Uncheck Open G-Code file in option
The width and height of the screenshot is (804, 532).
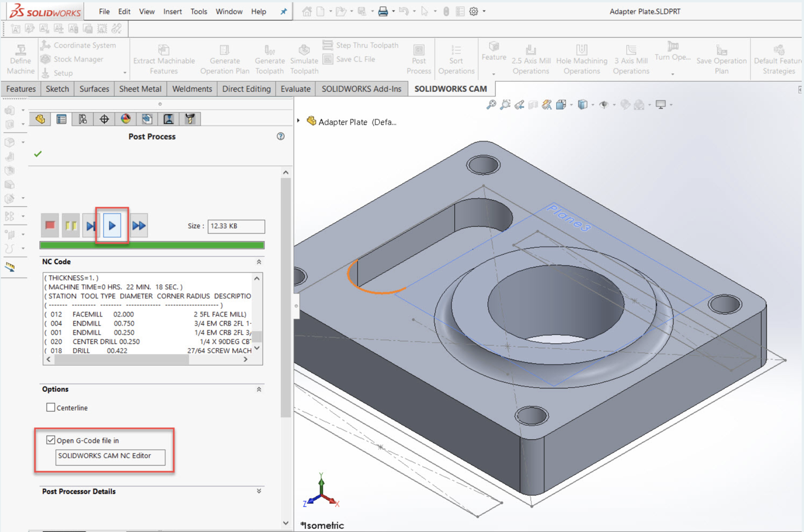pyautogui.click(x=51, y=440)
